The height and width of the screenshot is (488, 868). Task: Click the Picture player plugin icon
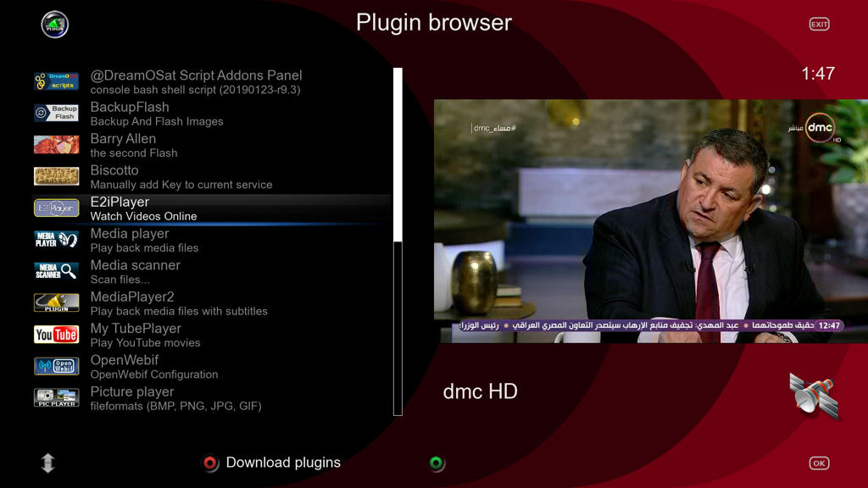[x=57, y=397]
